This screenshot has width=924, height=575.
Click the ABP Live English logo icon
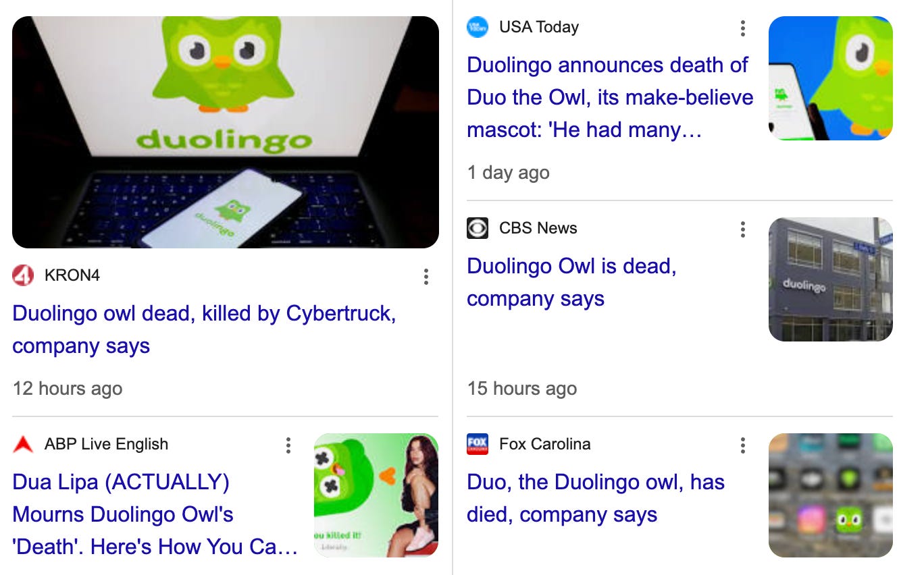point(23,444)
